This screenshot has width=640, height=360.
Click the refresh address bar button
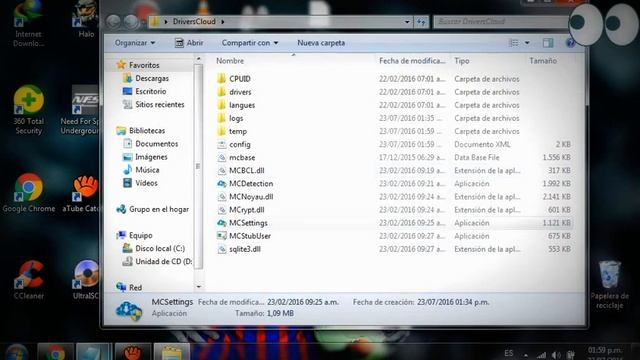(x=421, y=22)
